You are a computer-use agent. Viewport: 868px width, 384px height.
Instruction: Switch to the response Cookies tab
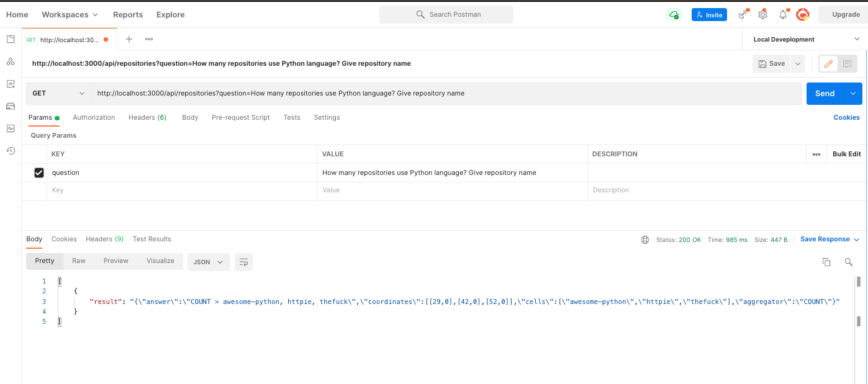tap(64, 239)
